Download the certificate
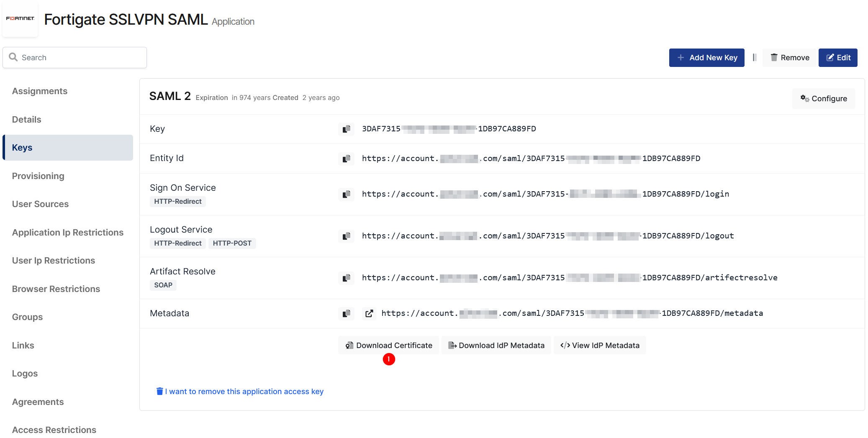 [388, 346]
